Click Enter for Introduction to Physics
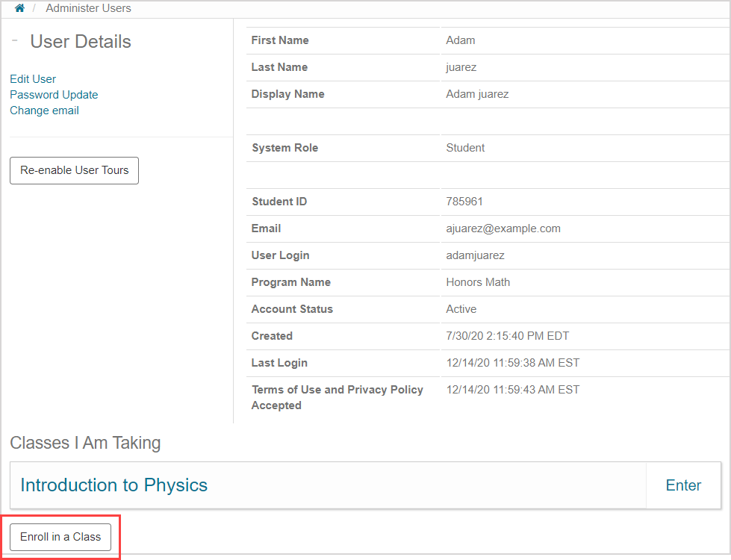Image resolution: width=731 pixels, height=560 pixels. (x=682, y=485)
